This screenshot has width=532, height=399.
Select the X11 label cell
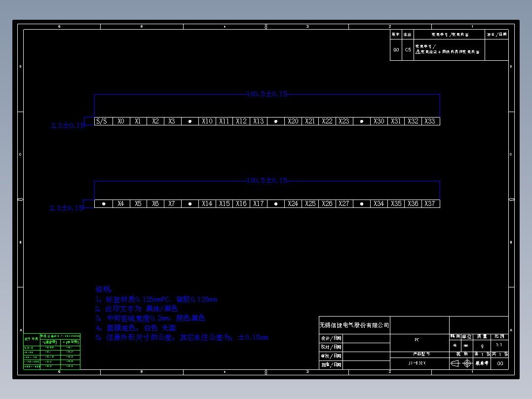pos(224,121)
